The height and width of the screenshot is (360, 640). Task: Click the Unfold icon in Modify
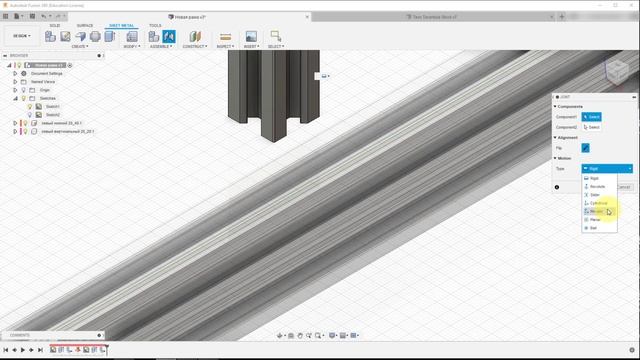(x=131, y=36)
